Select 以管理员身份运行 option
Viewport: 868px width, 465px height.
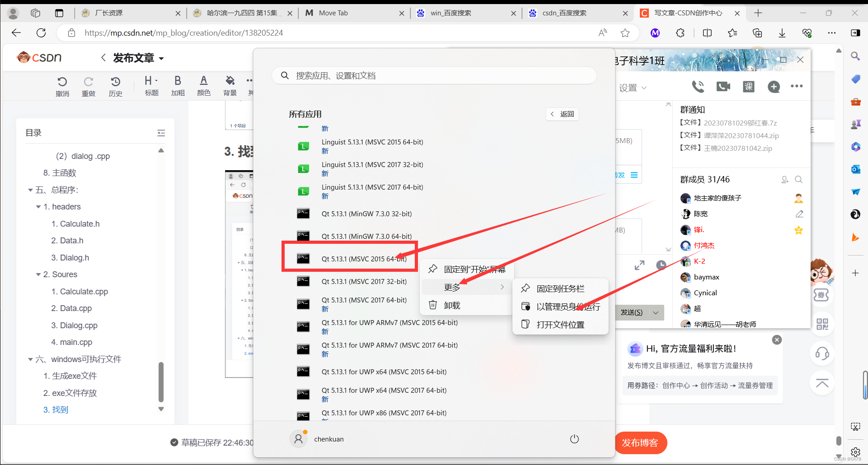click(560, 307)
